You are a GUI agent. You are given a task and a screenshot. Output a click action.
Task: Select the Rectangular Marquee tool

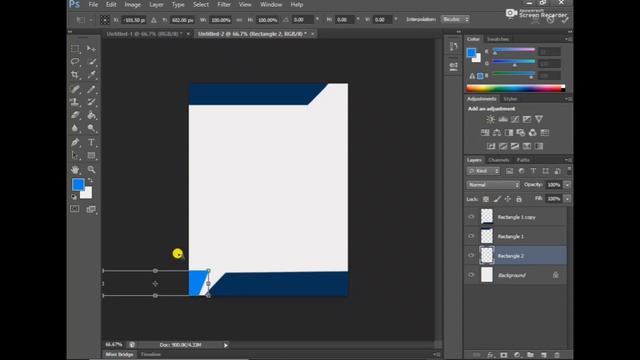[75, 49]
